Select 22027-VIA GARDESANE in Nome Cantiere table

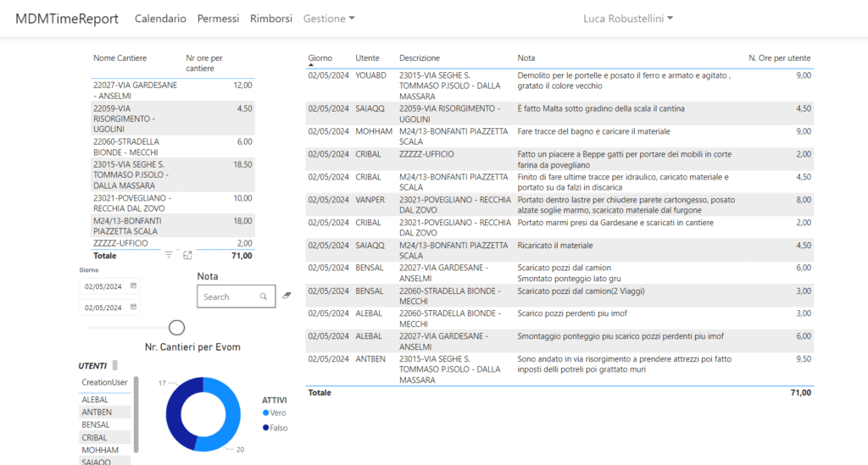pyautogui.click(x=135, y=90)
